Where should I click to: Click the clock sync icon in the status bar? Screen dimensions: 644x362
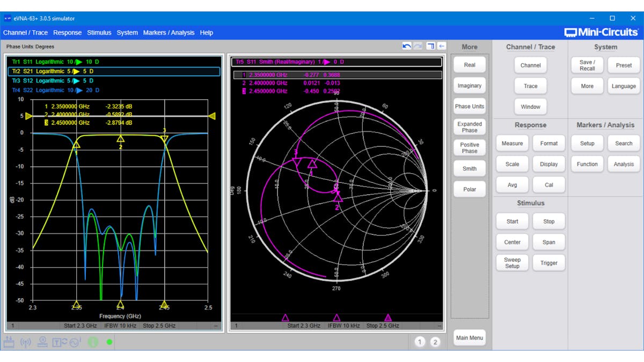tap(74, 342)
